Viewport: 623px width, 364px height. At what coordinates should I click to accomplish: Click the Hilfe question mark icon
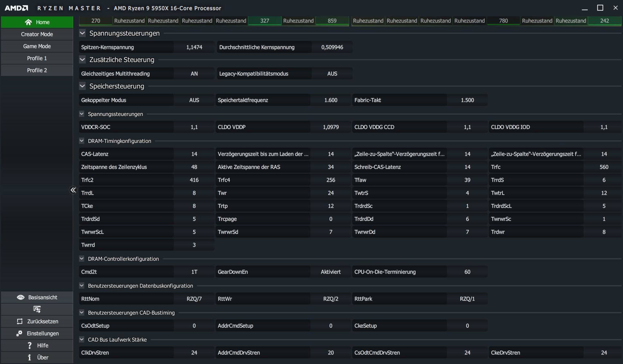(30, 345)
